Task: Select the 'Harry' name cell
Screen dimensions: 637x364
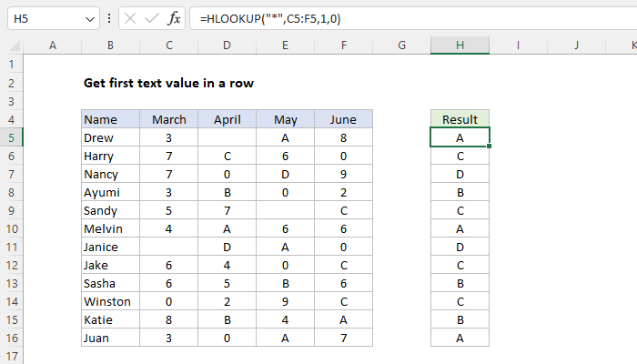Action: tap(110, 156)
